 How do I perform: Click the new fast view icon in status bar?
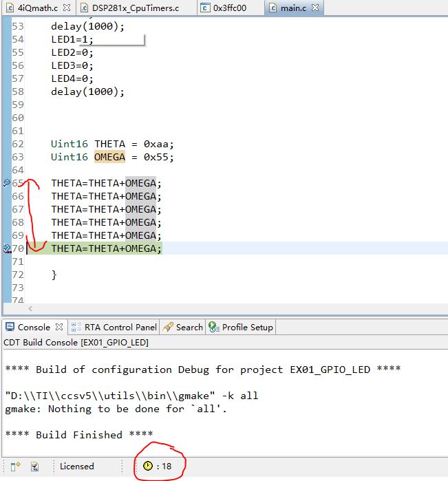15,467
